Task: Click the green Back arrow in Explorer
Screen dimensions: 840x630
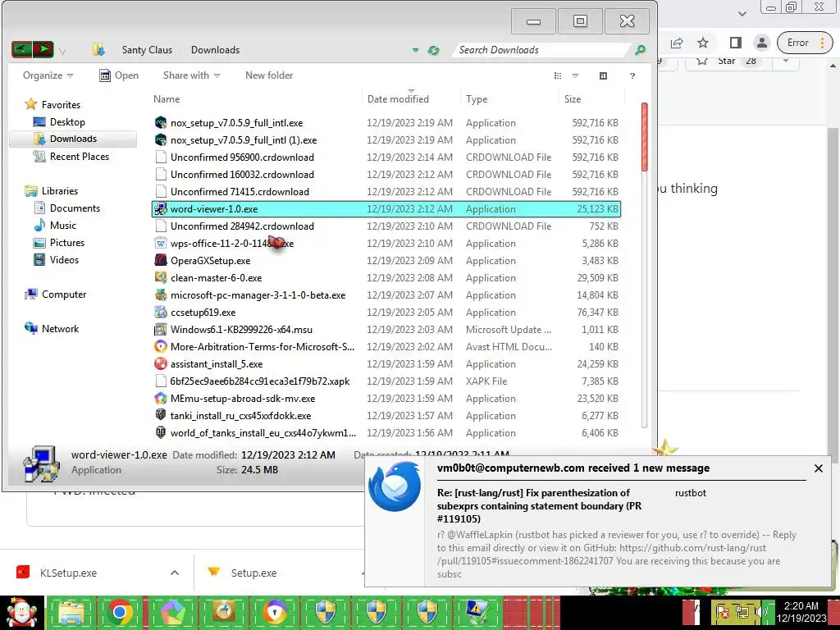Action: coord(22,50)
